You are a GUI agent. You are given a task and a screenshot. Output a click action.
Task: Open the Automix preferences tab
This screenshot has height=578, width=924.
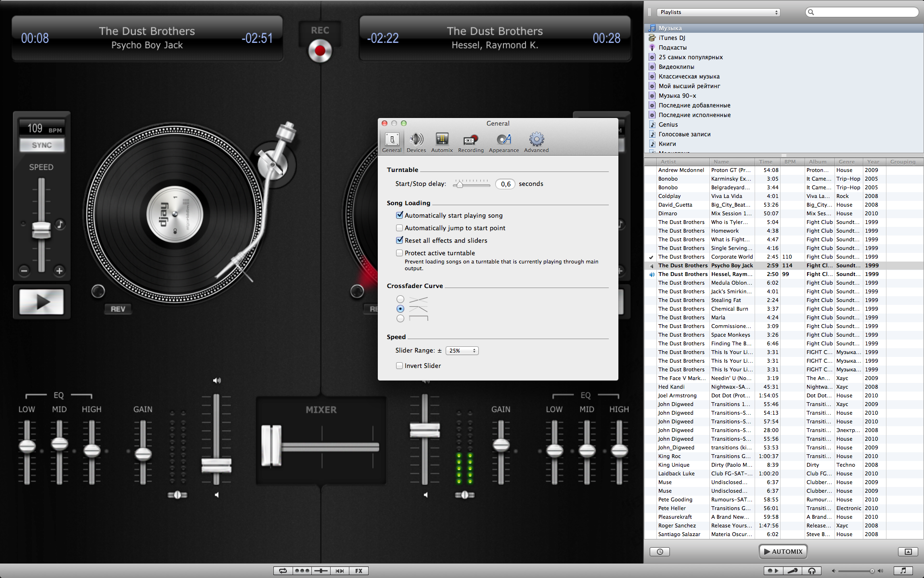click(x=442, y=143)
